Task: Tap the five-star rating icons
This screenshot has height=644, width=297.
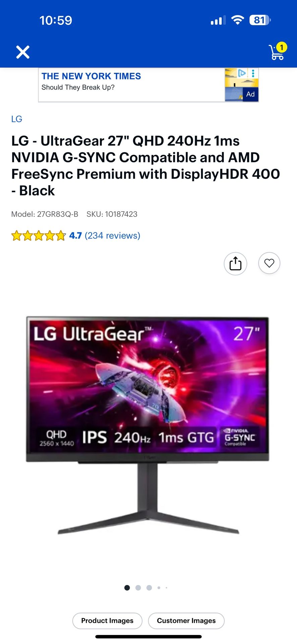Action: click(38, 236)
